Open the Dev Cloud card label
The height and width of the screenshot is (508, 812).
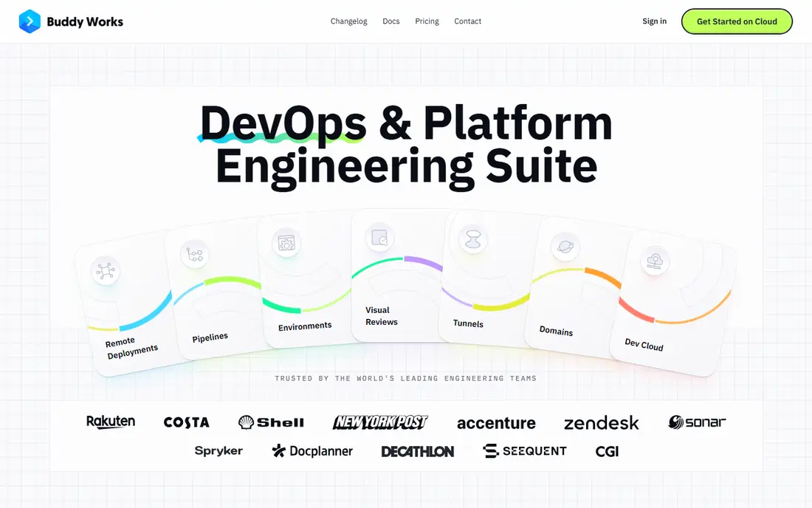[644, 344]
